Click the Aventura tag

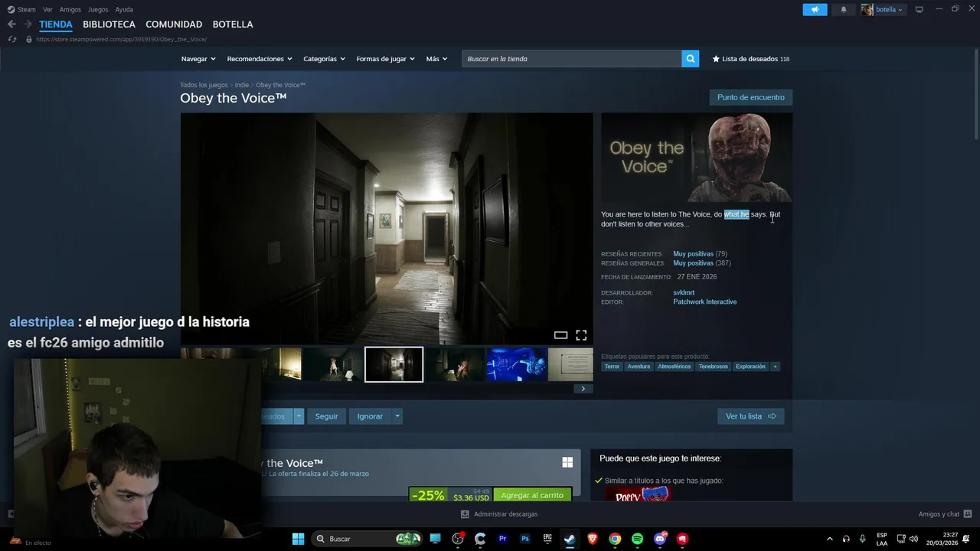click(x=639, y=367)
